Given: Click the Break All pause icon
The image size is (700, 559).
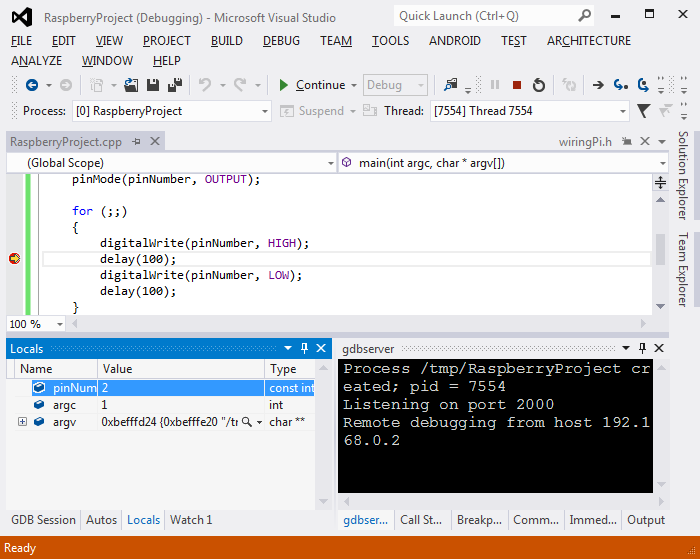Looking at the screenshot, I should point(495,85).
